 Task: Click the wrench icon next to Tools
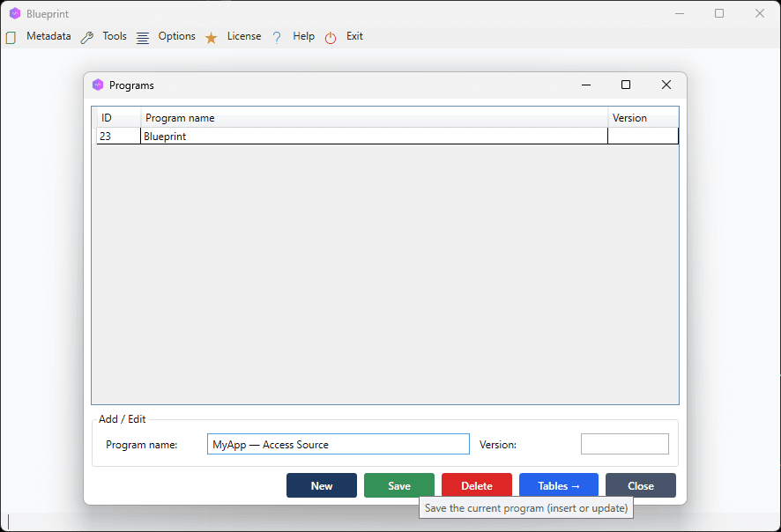point(86,36)
